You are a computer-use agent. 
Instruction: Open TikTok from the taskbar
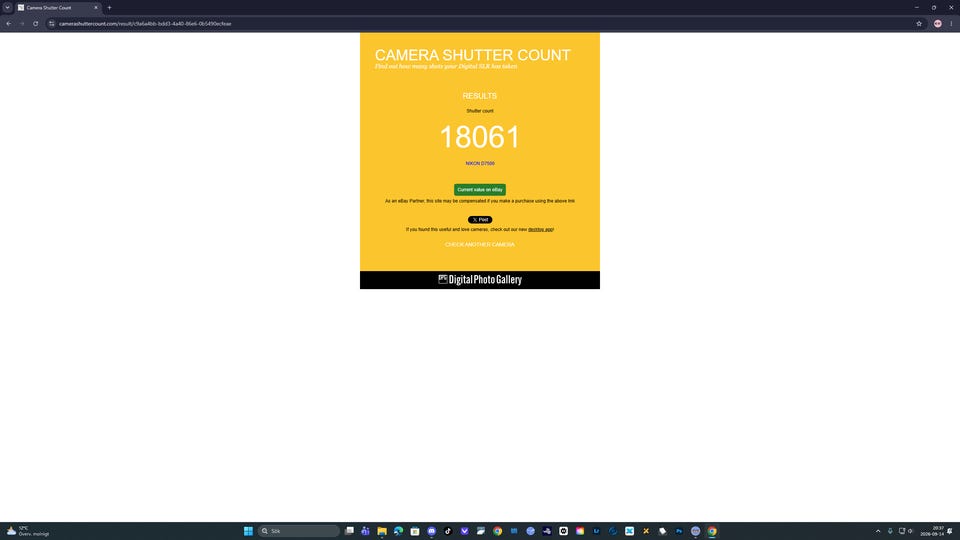point(448,531)
